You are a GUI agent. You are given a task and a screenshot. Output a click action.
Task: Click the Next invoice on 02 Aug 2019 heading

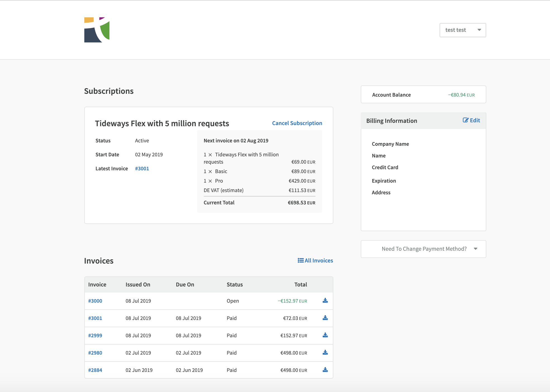pos(236,141)
